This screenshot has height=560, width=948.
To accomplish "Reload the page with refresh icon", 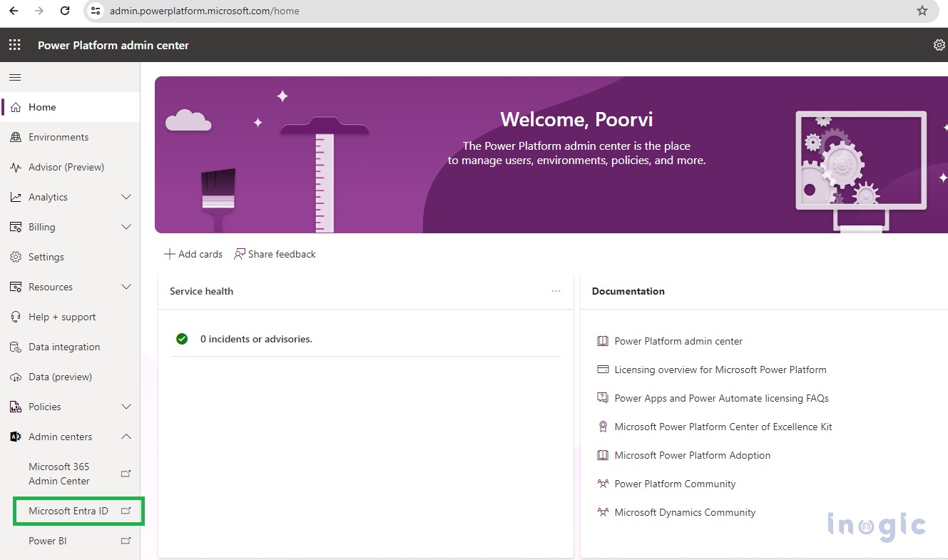I will [x=65, y=11].
